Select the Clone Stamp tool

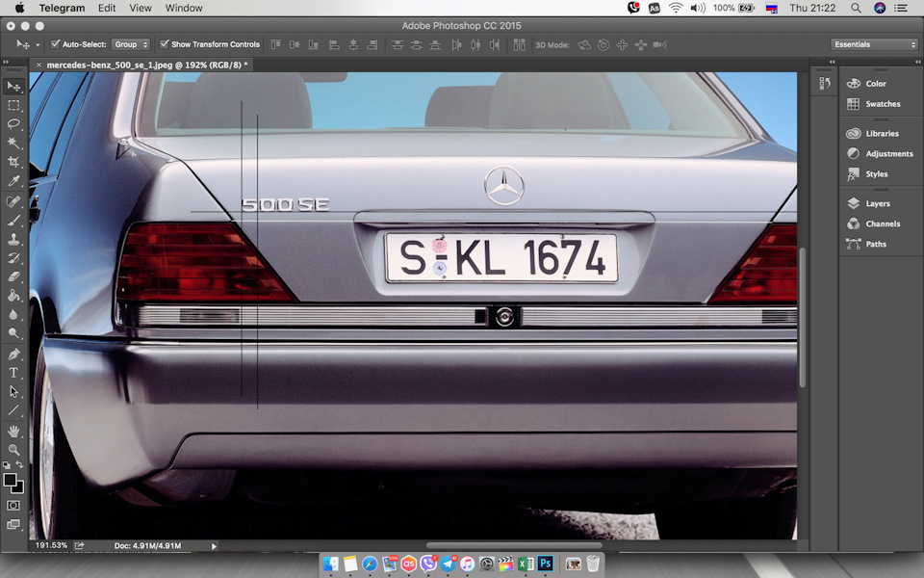(x=13, y=239)
